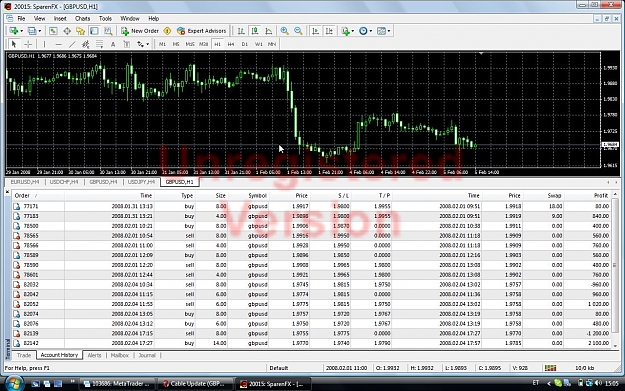
Task: Switch to the USDJPY,H4 chart tab
Action: point(141,182)
